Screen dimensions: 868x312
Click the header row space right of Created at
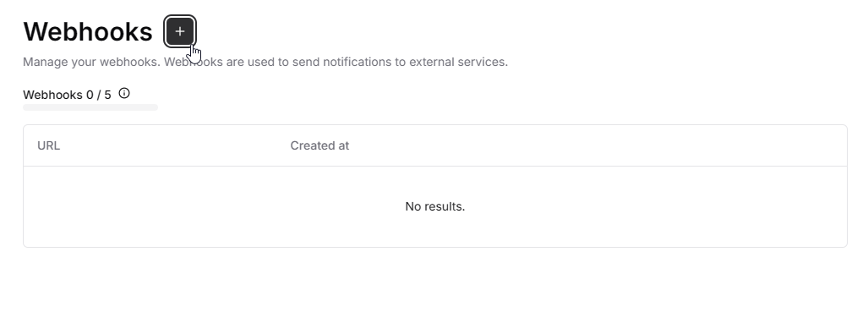tap(598, 145)
